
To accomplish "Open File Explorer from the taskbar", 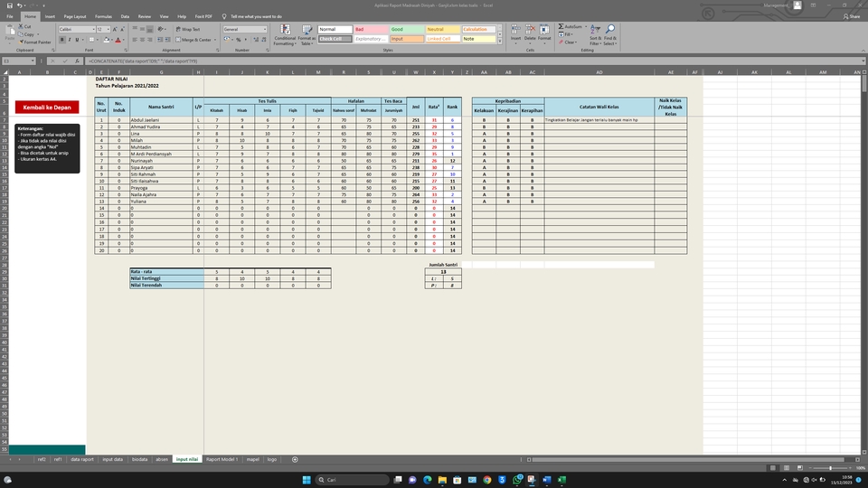I will pos(442,480).
